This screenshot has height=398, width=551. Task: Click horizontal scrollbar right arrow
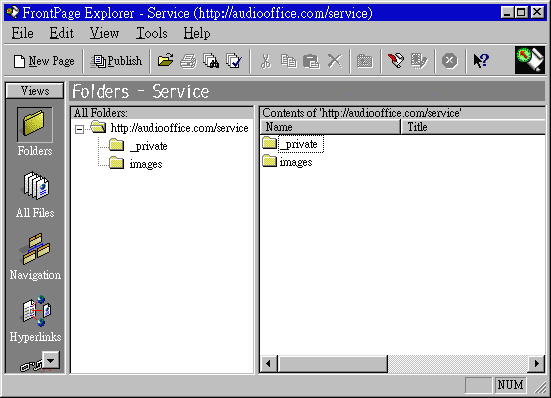coord(537,363)
